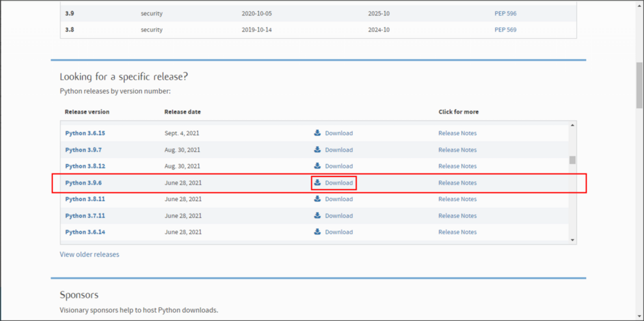Open the Python 3.8.11 version link
The height and width of the screenshot is (321, 644).
(85, 199)
